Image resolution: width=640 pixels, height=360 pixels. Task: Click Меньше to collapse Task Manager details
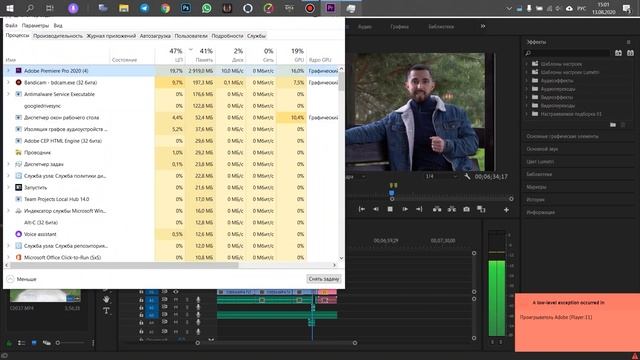[22, 279]
